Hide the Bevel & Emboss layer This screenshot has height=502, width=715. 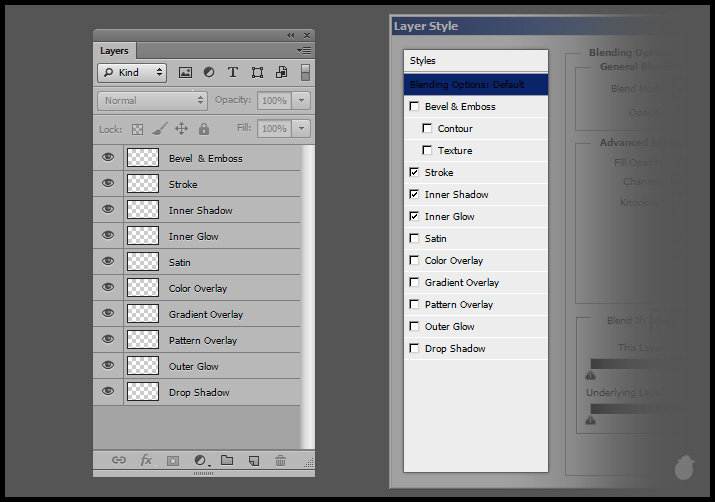click(x=108, y=158)
